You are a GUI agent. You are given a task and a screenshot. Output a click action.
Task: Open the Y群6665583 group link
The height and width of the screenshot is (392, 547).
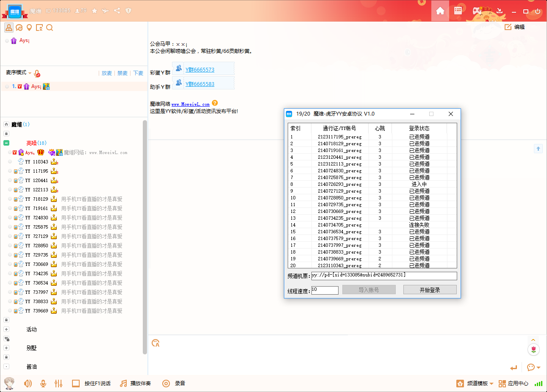200,84
